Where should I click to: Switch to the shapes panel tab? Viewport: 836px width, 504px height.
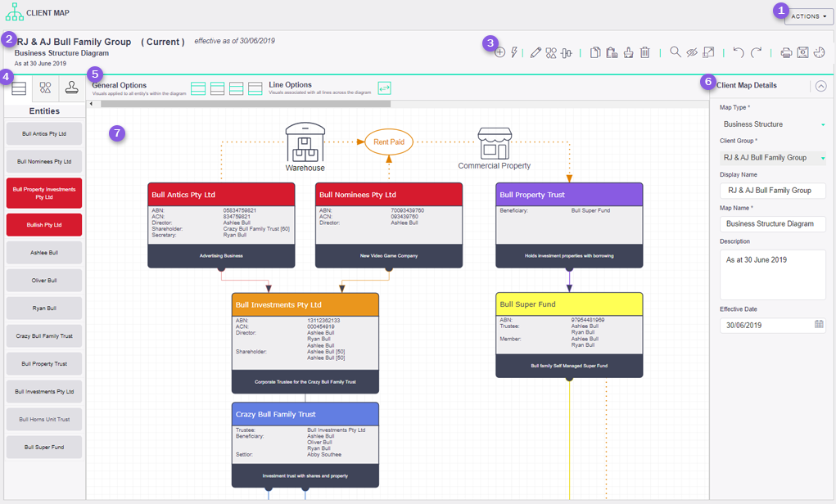[x=45, y=88]
